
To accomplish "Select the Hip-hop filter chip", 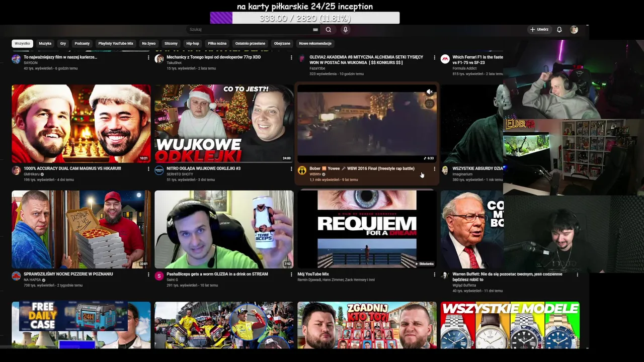I will point(193,44).
